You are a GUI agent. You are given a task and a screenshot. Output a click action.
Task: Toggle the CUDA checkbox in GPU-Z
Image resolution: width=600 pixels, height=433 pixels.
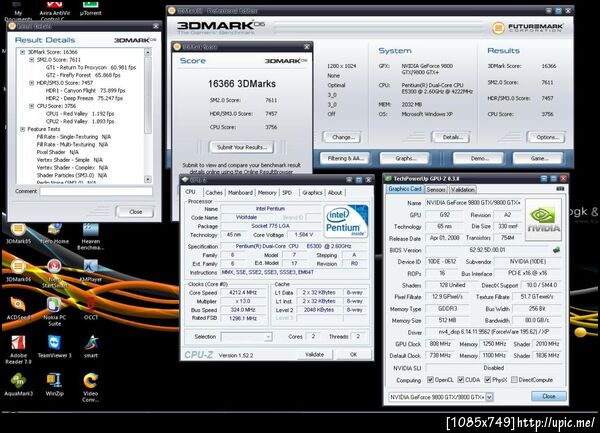[461, 379]
